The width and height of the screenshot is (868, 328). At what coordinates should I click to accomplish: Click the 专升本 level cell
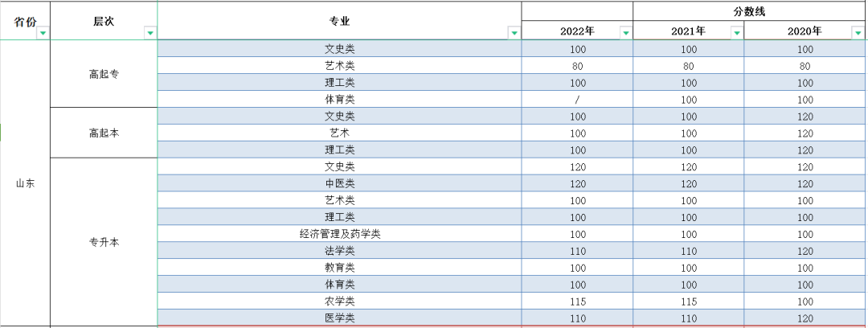[x=104, y=241]
